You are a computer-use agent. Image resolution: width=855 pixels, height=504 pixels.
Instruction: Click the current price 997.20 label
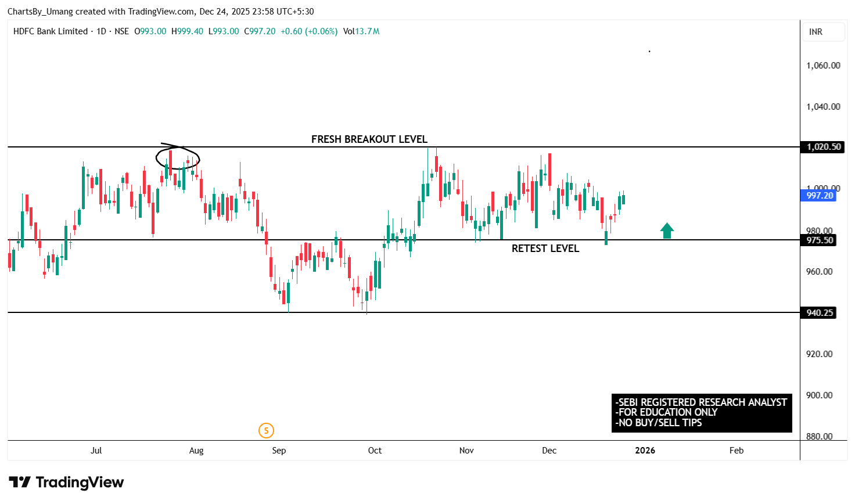(x=818, y=195)
